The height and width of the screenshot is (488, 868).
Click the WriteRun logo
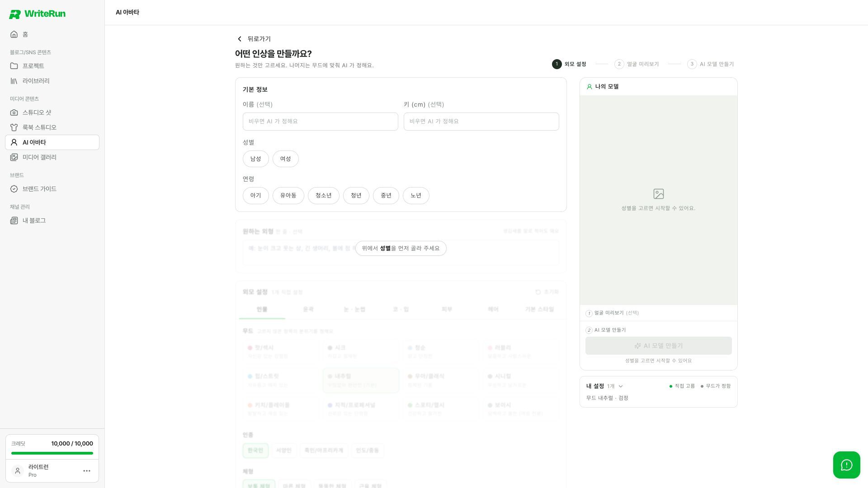coord(37,14)
